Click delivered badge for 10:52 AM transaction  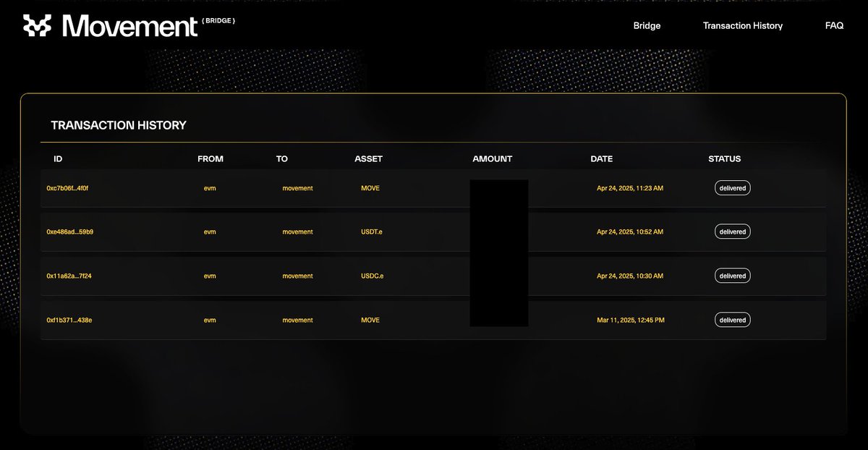pyautogui.click(x=733, y=232)
